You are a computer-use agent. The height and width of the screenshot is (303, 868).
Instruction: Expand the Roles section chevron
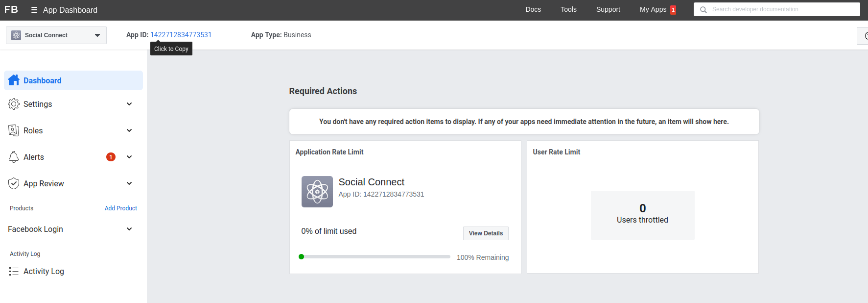tap(129, 130)
